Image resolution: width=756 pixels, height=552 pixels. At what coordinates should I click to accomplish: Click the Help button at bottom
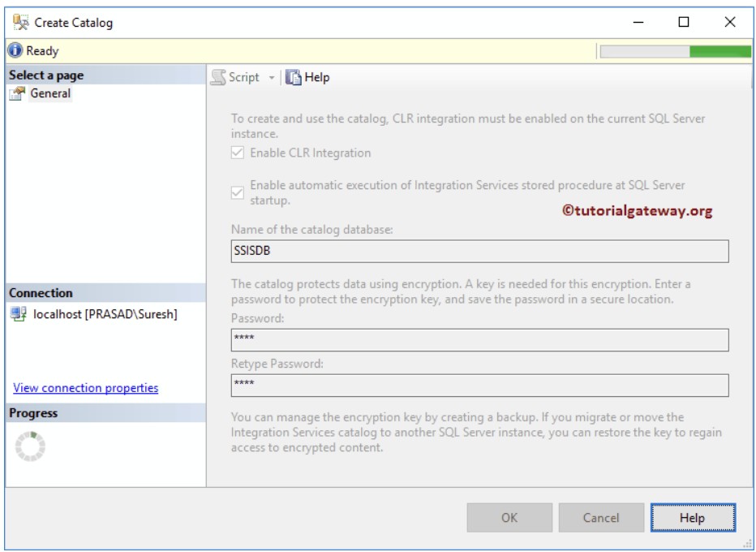[693, 518]
